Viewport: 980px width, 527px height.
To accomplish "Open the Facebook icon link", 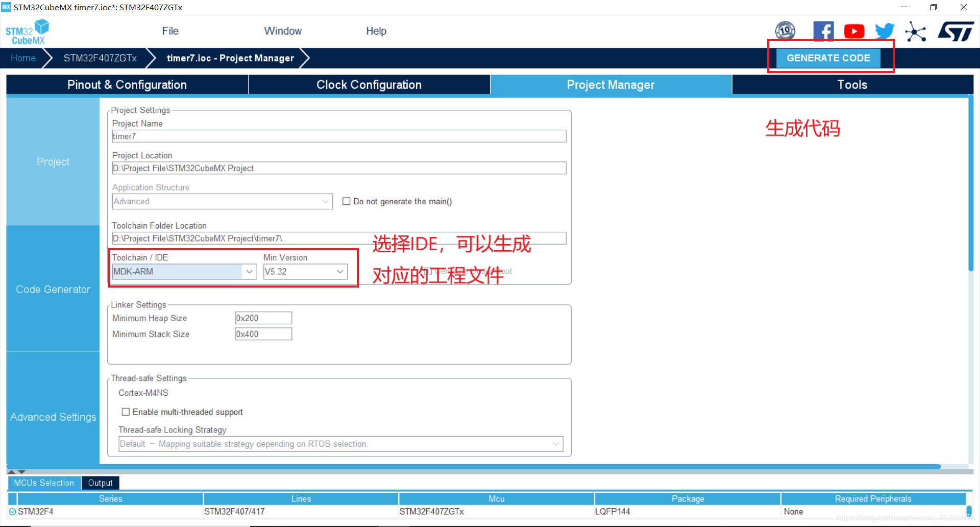I will [x=823, y=31].
